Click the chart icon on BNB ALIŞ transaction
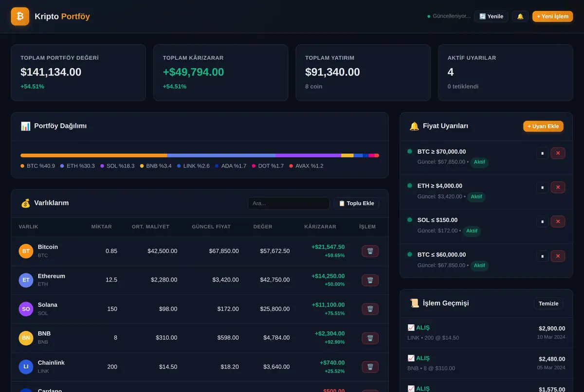 click(411, 358)
